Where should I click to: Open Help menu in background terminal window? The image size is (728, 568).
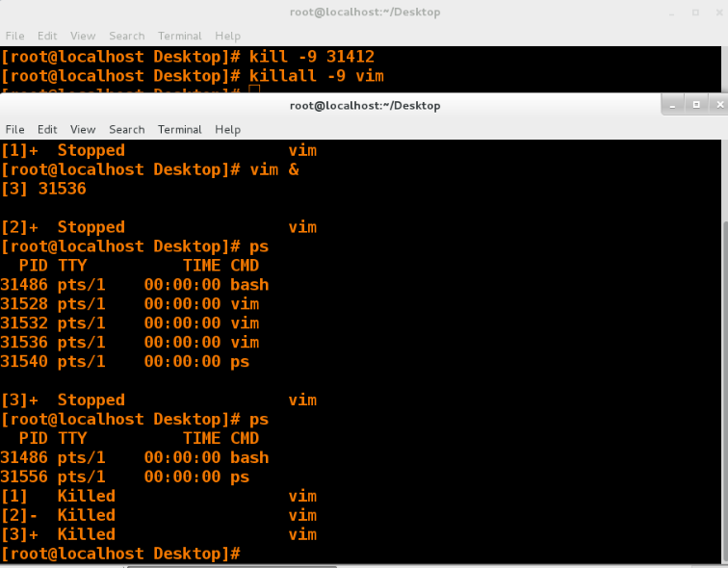coord(227,36)
